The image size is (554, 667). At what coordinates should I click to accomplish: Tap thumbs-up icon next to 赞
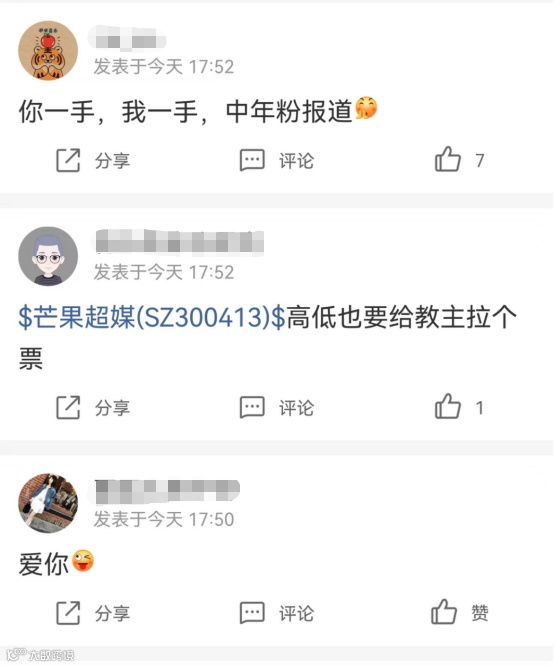[444, 612]
